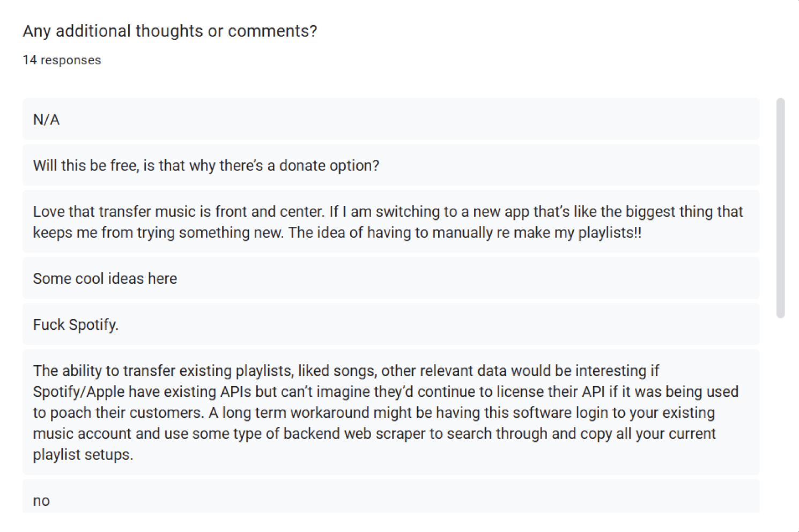Select the 'Some cool ideas here' response
The width and height of the screenshot is (799, 532).
[390, 278]
